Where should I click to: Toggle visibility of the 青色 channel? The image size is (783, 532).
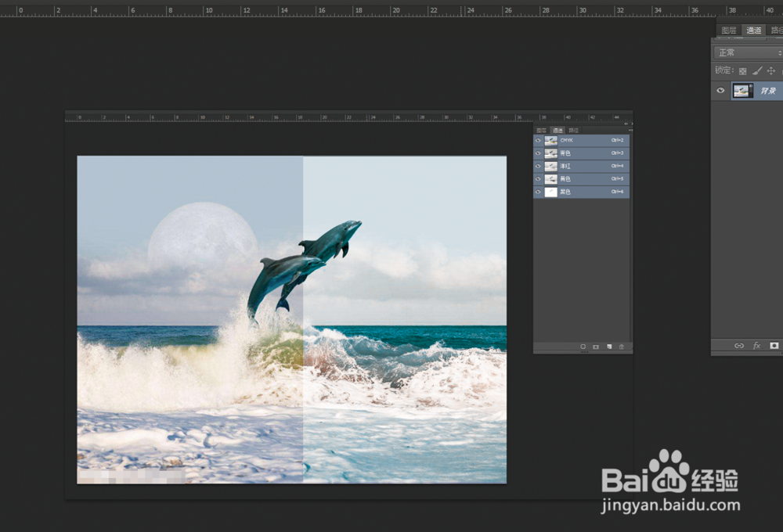coord(538,153)
